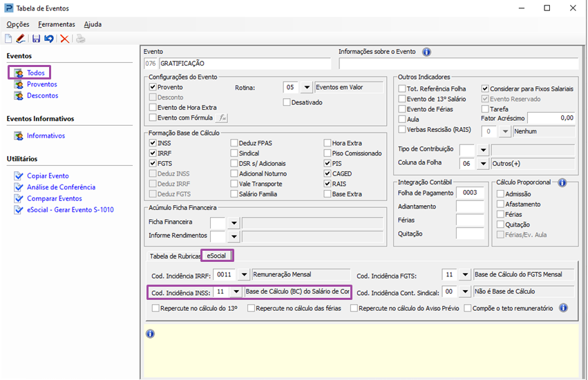Click the Folha de Pagamento field 0003
The width and height of the screenshot is (588, 380).
point(471,193)
